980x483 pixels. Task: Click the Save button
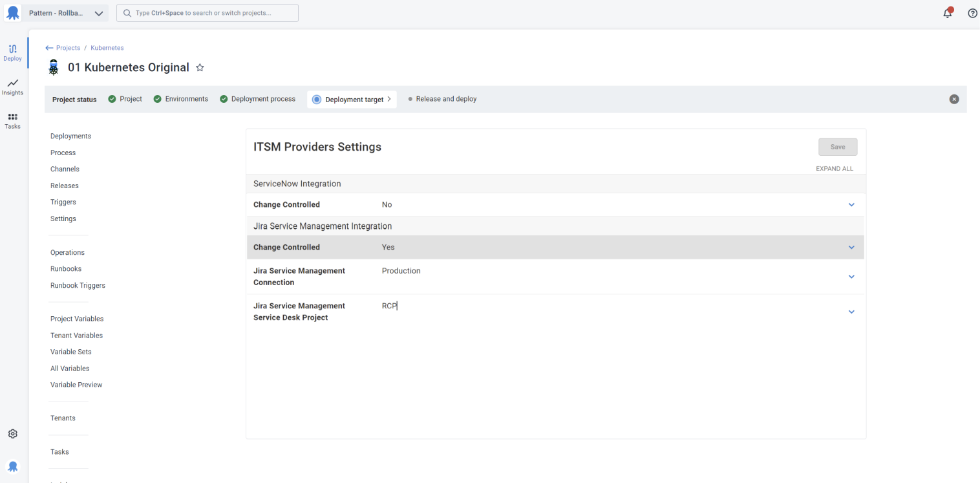point(838,147)
